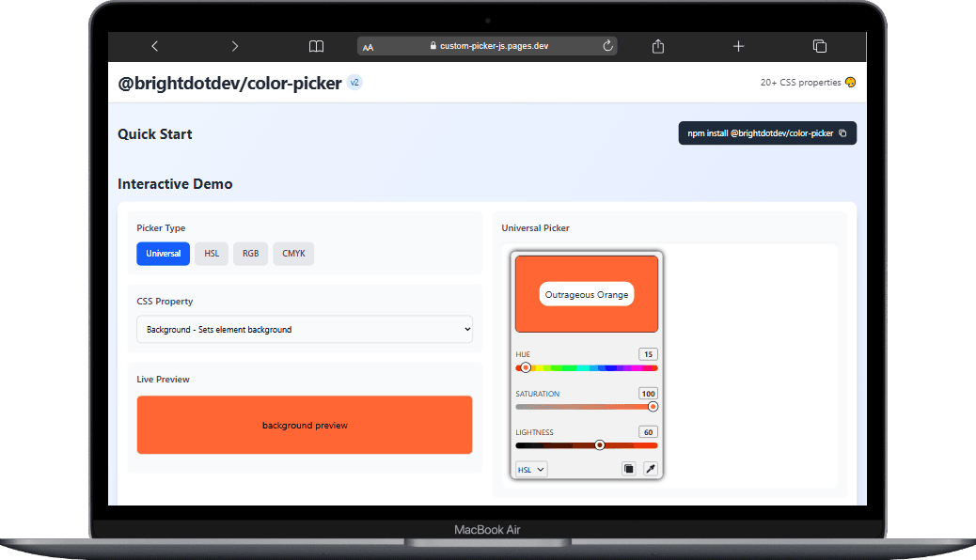The width and height of the screenshot is (976, 560).
Task: Click the Outrageous Orange color name label
Action: 587,294
